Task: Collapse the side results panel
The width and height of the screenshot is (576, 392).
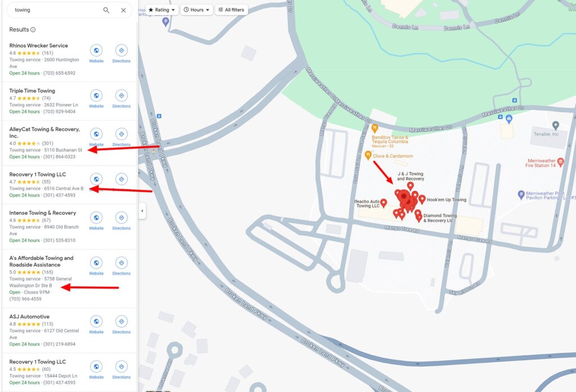Action: (x=142, y=211)
